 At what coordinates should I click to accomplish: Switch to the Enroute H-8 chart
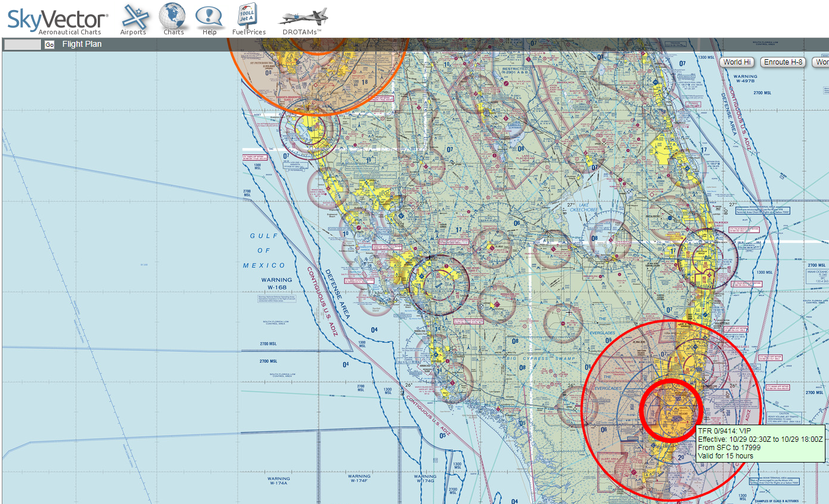783,62
